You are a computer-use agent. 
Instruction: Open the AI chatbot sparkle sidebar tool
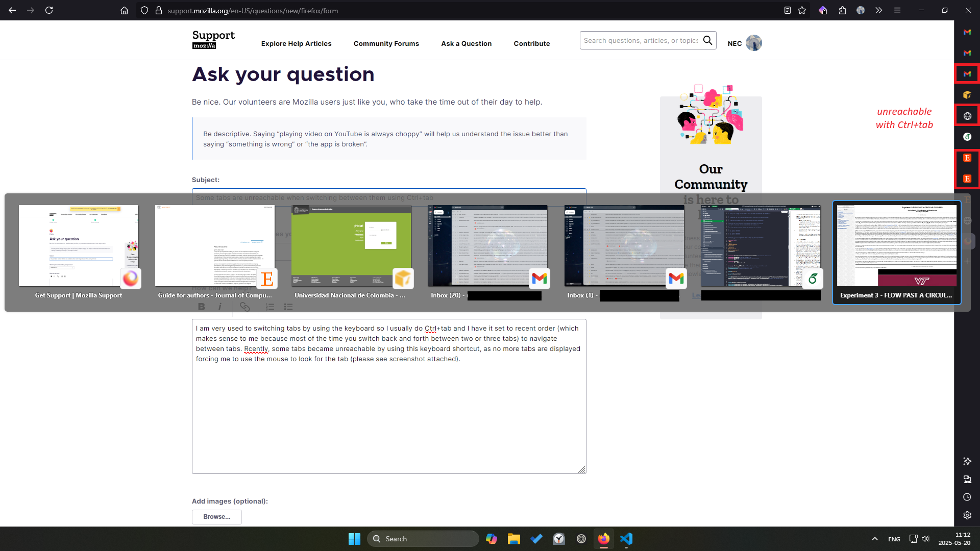coord(967,461)
